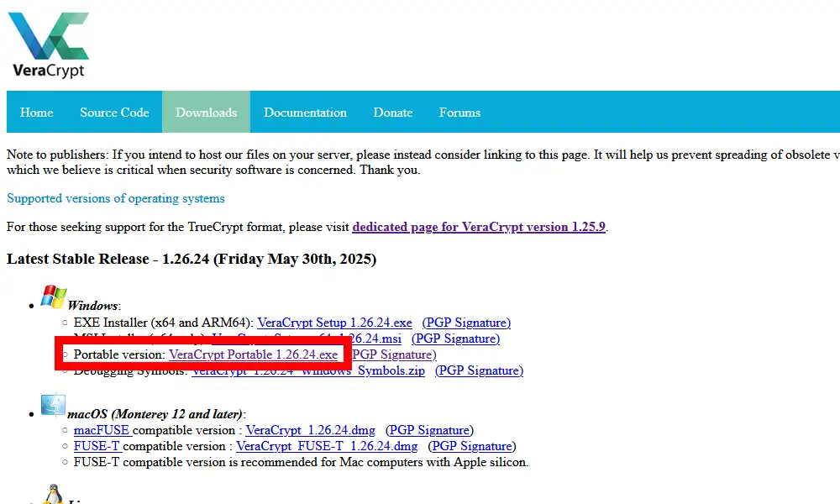Select the Downloads tab
The image size is (840, 504).
pyautogui.click(x=206, y=113)
